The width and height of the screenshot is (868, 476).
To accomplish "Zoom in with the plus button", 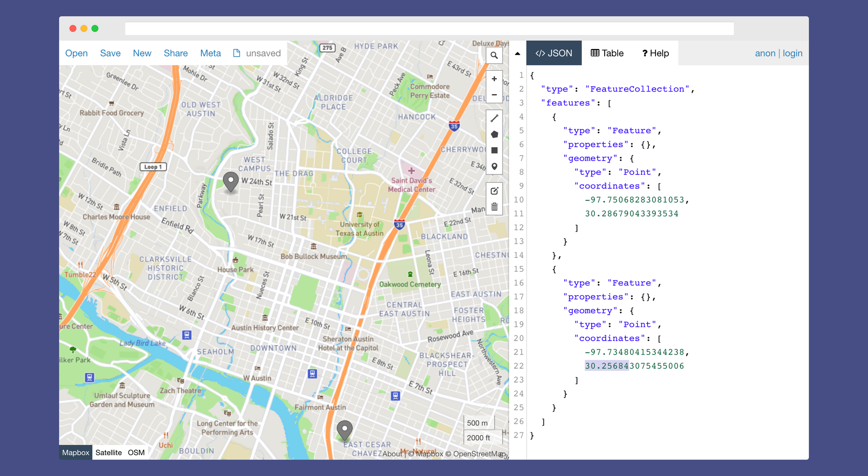I will pyautogui.click(x=494, y=79).
